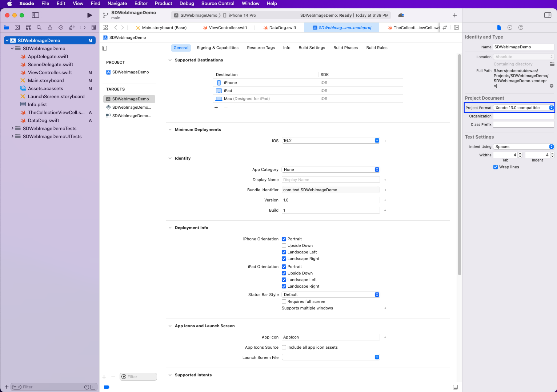
Task: Open the Source Control menu
Action: 218,3
